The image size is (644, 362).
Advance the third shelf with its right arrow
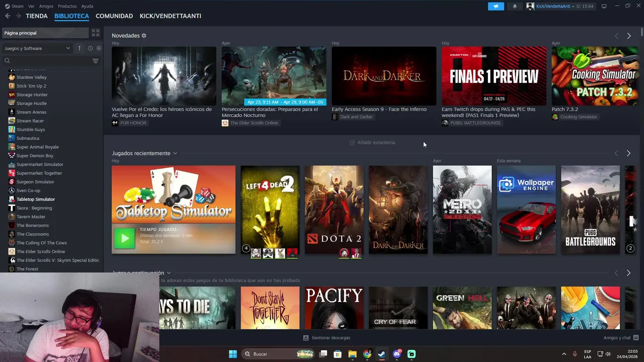click(628, 273)
